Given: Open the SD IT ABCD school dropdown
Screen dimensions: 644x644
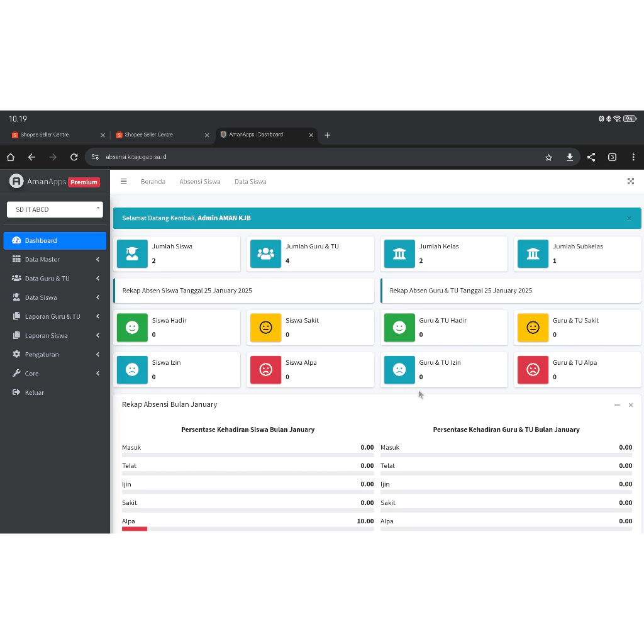Looking at the screenshot, I should point(55,209).
